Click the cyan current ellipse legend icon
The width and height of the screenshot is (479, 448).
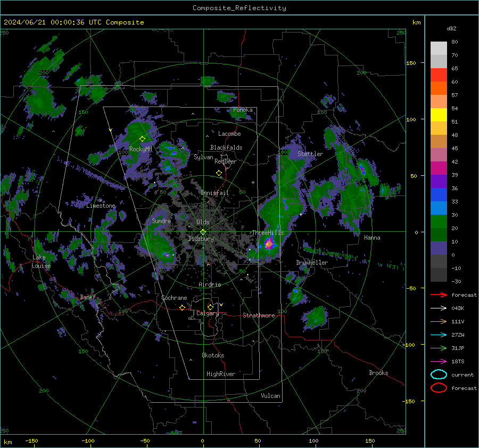pyautogui.click(x=439, y=374)
